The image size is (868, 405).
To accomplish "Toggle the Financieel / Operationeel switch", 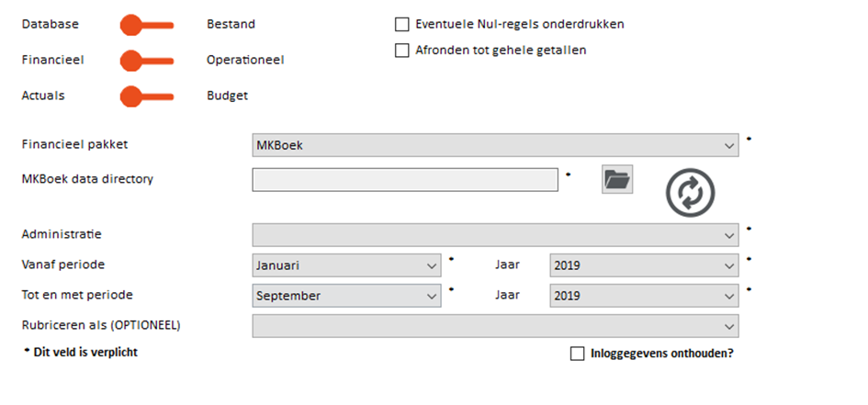I will [x=147, y=61].
